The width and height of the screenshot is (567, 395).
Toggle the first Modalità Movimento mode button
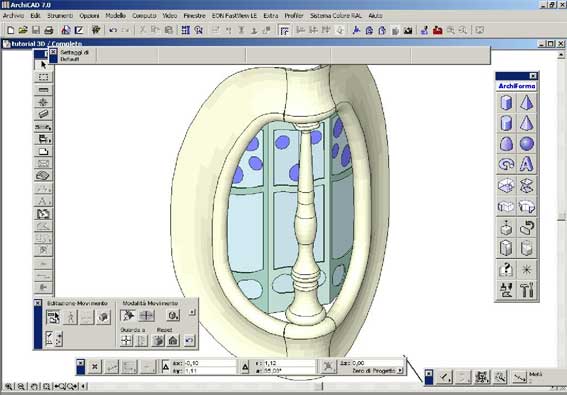[127, 315]
